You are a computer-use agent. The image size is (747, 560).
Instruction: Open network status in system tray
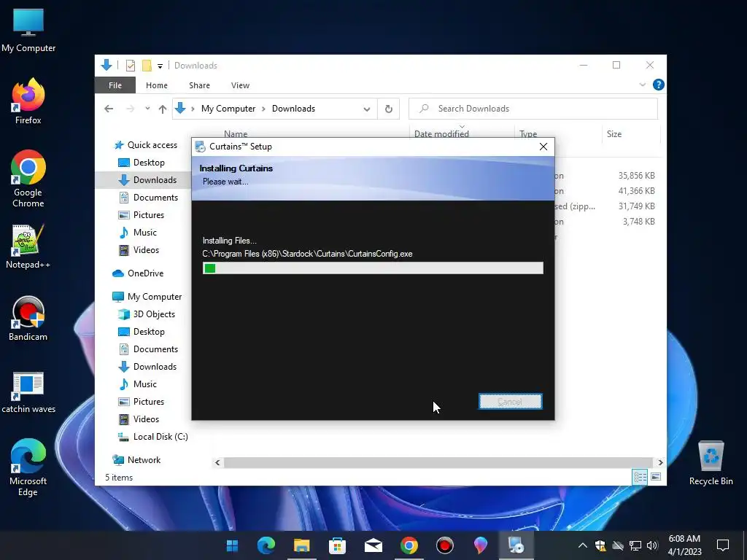[x=635, y=545]
